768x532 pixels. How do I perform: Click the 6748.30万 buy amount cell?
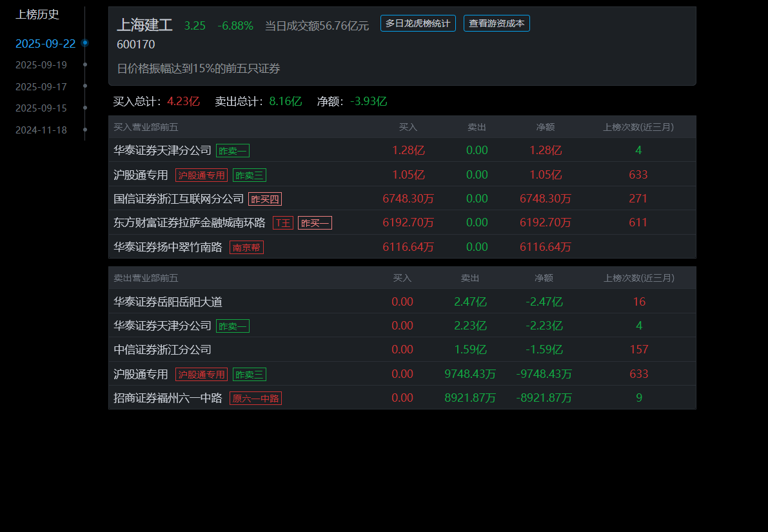(408, 199)
